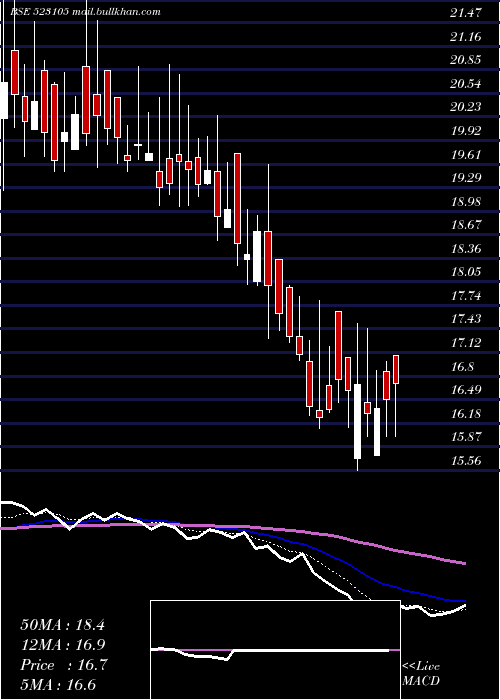The image size is (500, 700).
Task: Click the tall white candle reaching the lowest price
Action: pos(358,421)
